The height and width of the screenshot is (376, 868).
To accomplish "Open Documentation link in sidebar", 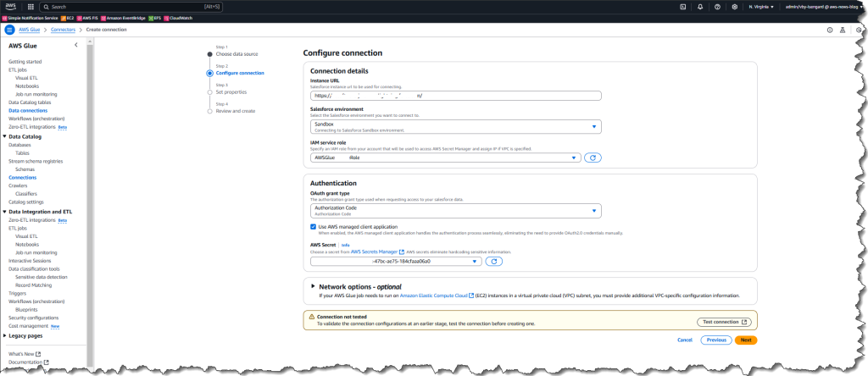I will click(x=28, y=362).
